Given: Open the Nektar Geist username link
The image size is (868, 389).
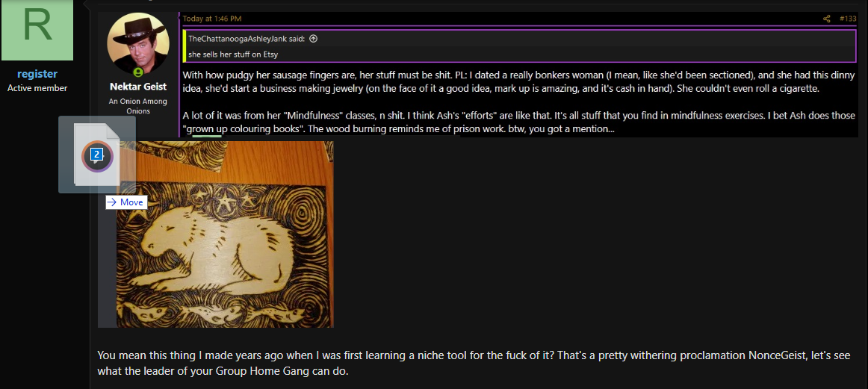Looking at the screenshot, I should [138, 87].
